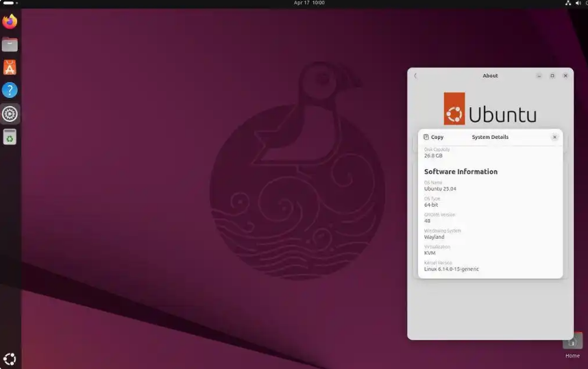Open the Apr 17 10:00 clock menu

point(309,3)
